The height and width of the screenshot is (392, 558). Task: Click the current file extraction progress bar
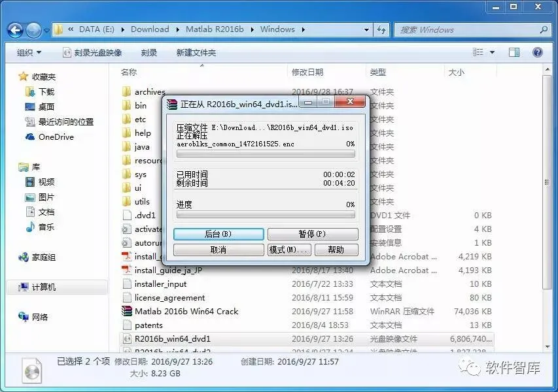point(266,154)
